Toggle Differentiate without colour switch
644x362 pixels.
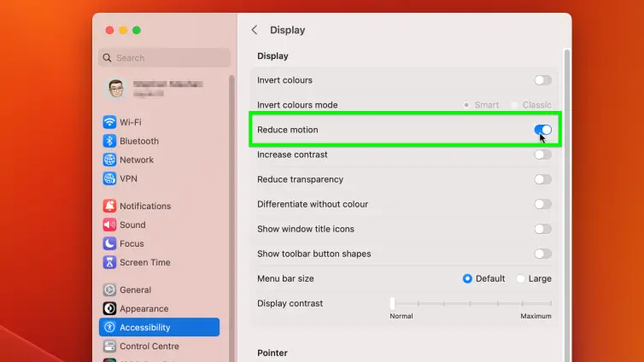point(542,204)
